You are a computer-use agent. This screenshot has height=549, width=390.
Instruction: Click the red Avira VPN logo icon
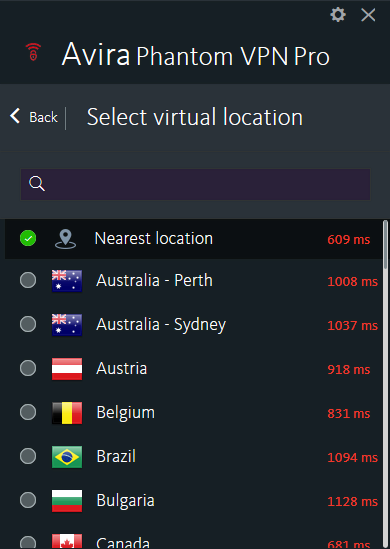(33, 52)
